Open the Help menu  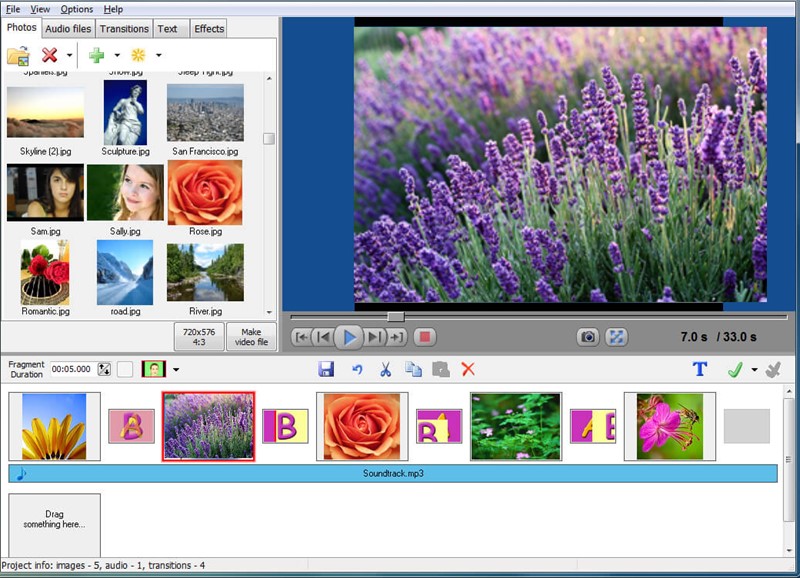pyautogui.click(x=113, y=9)
